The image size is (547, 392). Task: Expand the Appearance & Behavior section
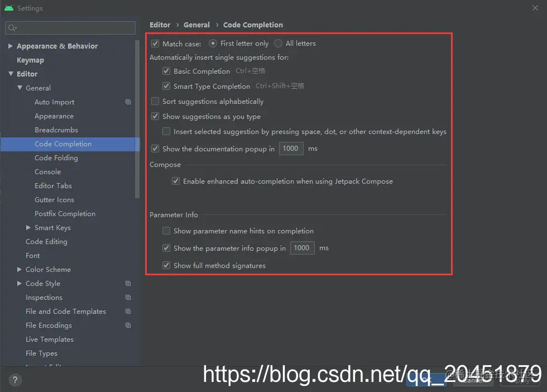(x=11, y=46)
